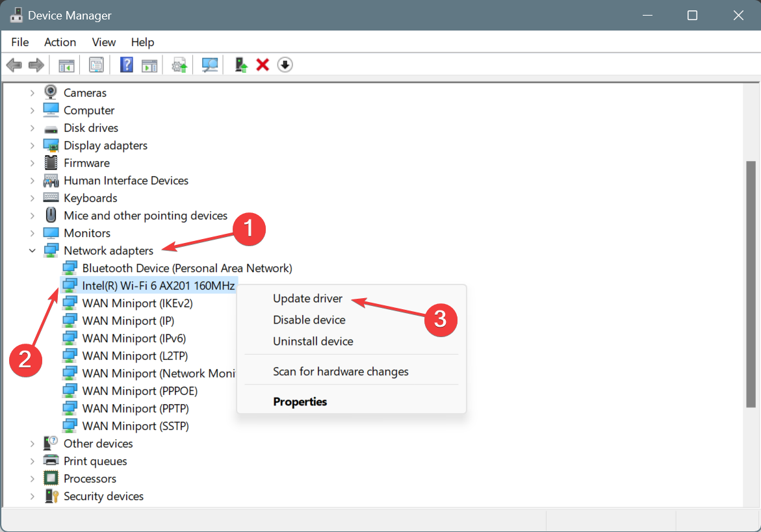
Task: Select Bluetooth Device (Personal Area Network)
Action: [x=187, y=268]
